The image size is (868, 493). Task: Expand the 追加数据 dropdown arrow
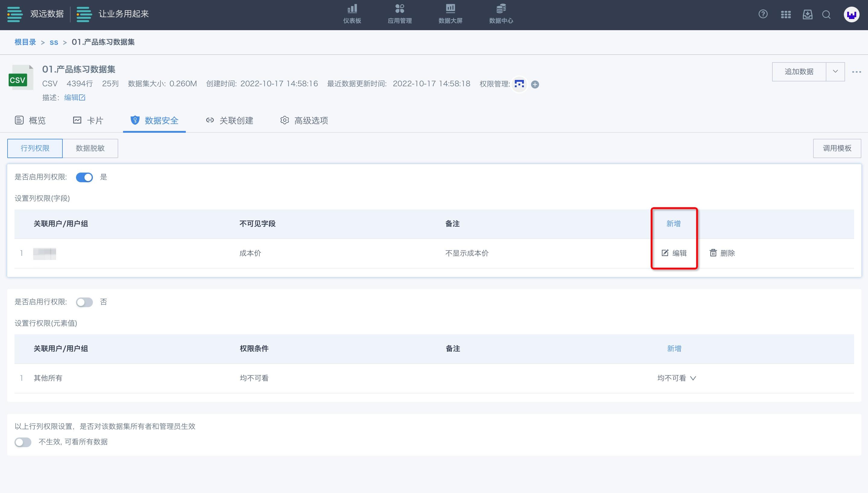coord(835,72)
